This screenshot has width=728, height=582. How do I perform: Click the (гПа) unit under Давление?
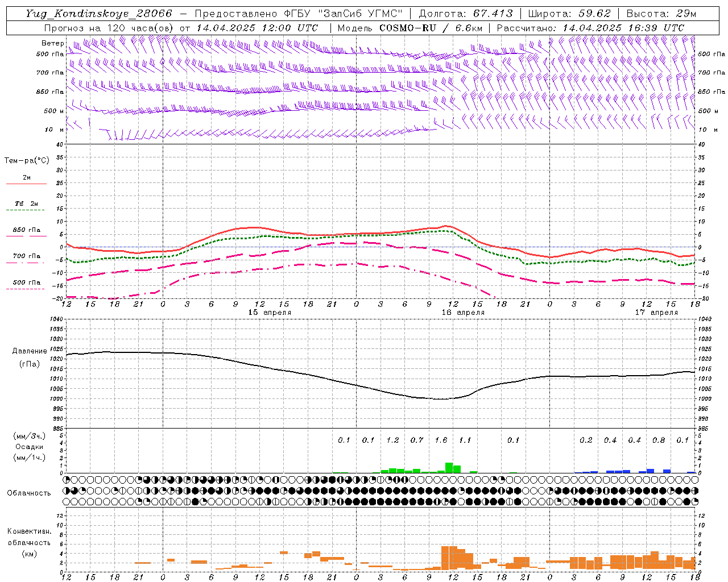click(30, 364)
